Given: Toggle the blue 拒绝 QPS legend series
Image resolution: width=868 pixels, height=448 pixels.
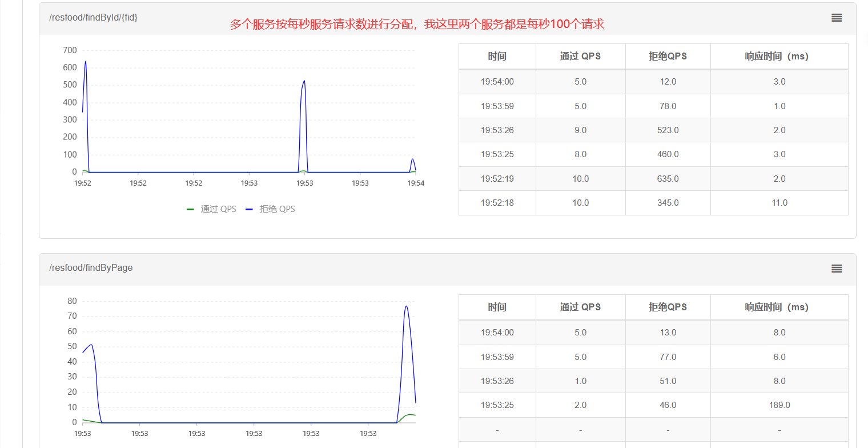Looking at the screenshot, I should [x=271, y=209].
